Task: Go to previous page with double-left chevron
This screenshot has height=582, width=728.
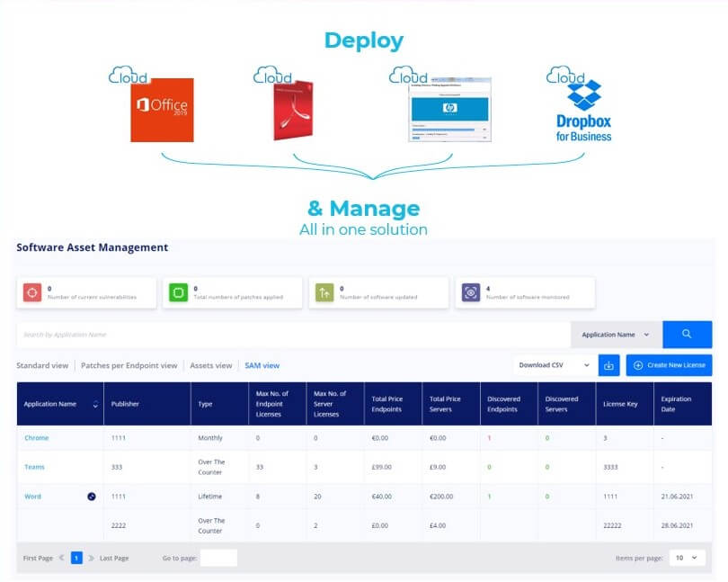Action: (61, 558)
